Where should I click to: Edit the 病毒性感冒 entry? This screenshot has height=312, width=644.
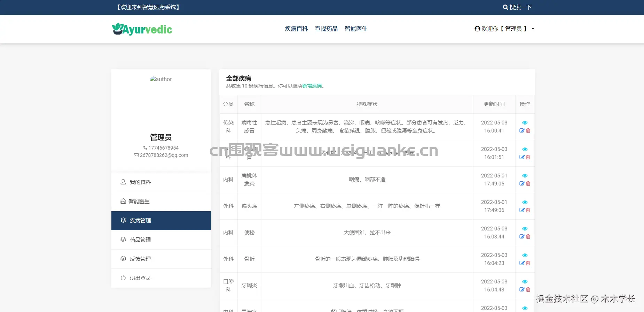(522, 130)
